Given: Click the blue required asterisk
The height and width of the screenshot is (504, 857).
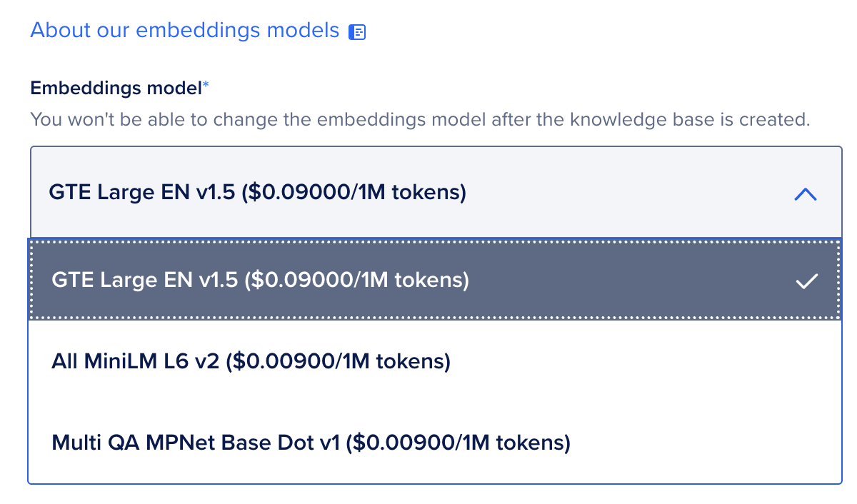Looking at the screenshot, I should (206, 87).
